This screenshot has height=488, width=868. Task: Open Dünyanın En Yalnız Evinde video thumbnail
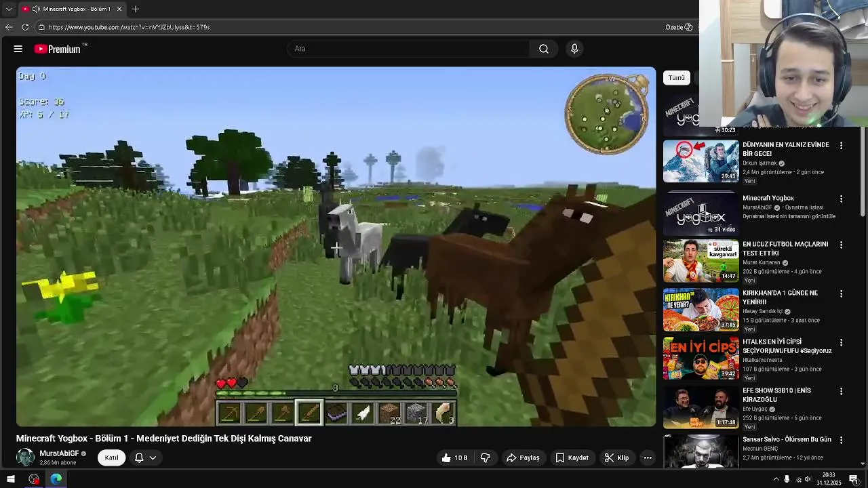coord(701,161)
